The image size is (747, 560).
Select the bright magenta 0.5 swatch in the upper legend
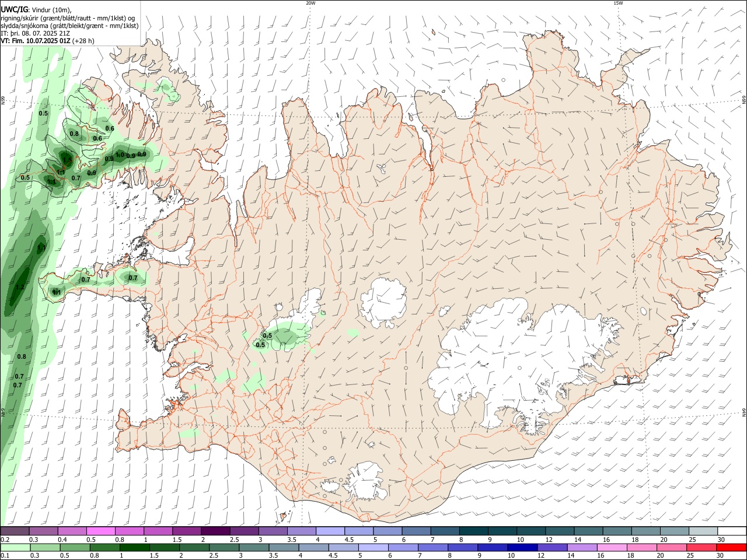click(x=100, y=531)
